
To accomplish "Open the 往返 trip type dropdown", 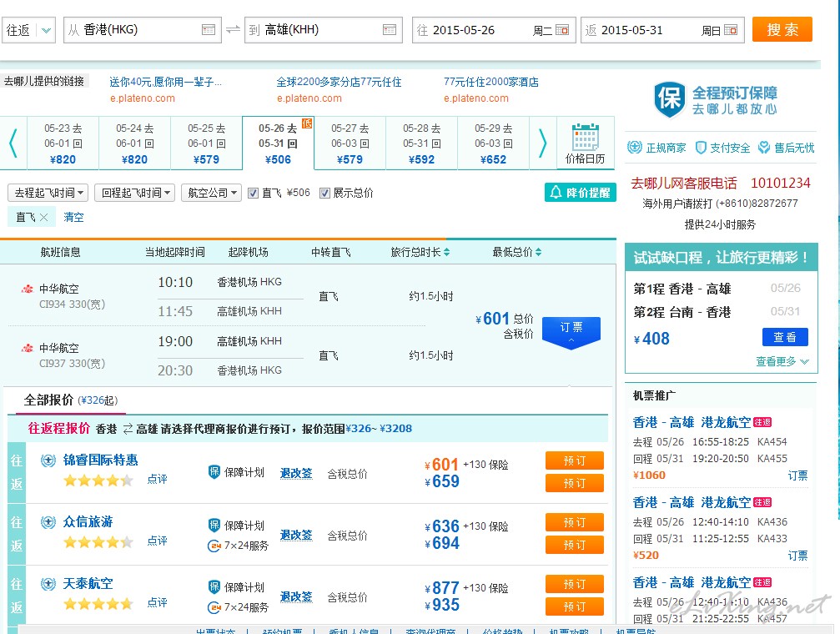I will [x=28, y=30].
